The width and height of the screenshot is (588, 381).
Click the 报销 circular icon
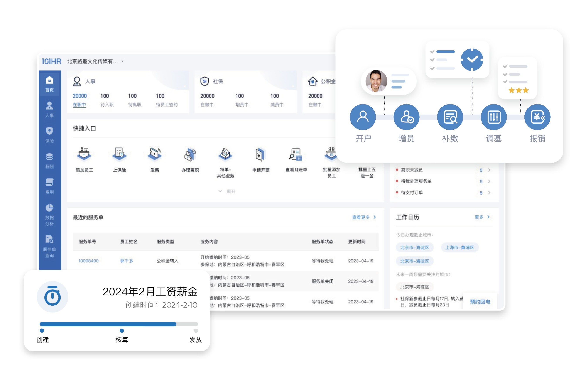[x=537, y=117]
